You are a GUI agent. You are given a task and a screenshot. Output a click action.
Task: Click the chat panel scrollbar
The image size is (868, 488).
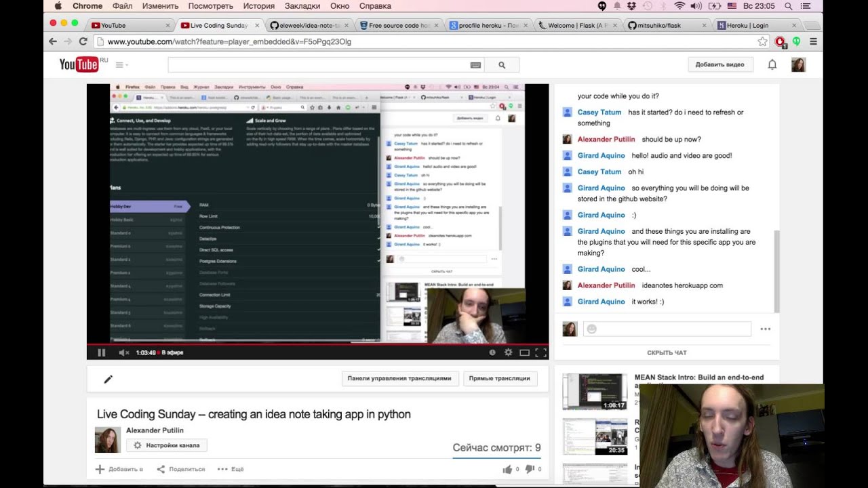[x=777, y=271]
